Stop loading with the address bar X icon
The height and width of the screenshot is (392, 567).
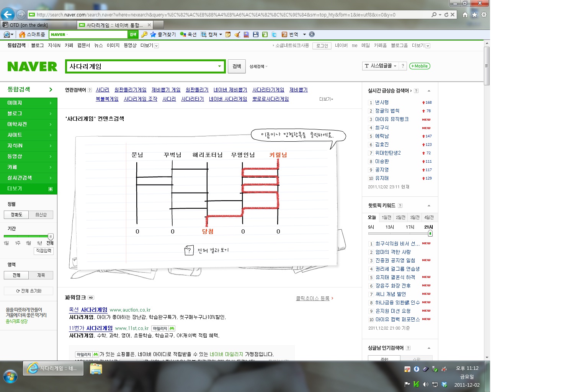453,15
